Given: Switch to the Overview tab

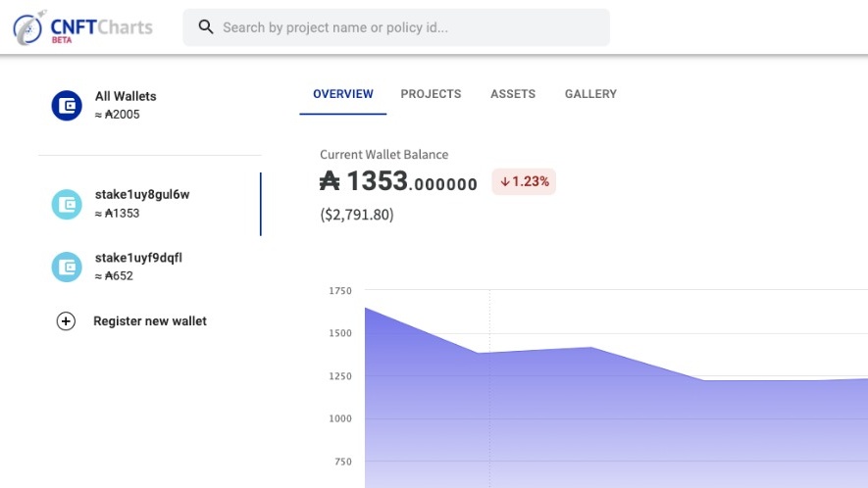Looking at the screenshot, I should pos(343,94).
